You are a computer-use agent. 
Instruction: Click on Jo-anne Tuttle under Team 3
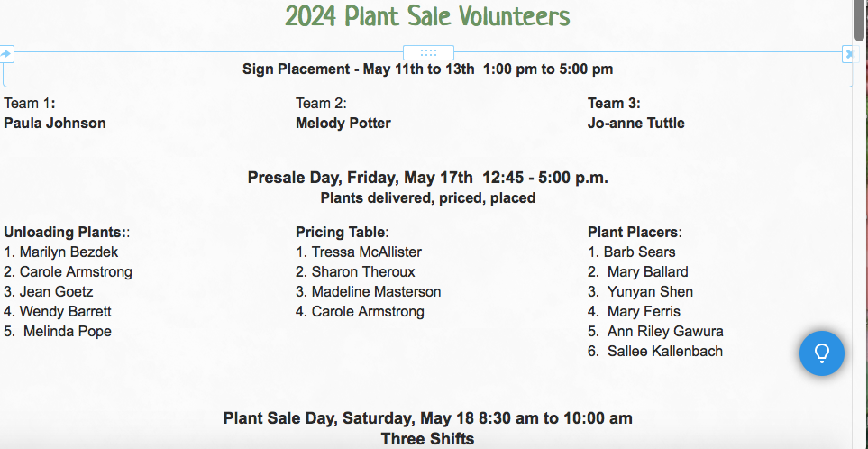pyautogui.click(x=636, y=123)
